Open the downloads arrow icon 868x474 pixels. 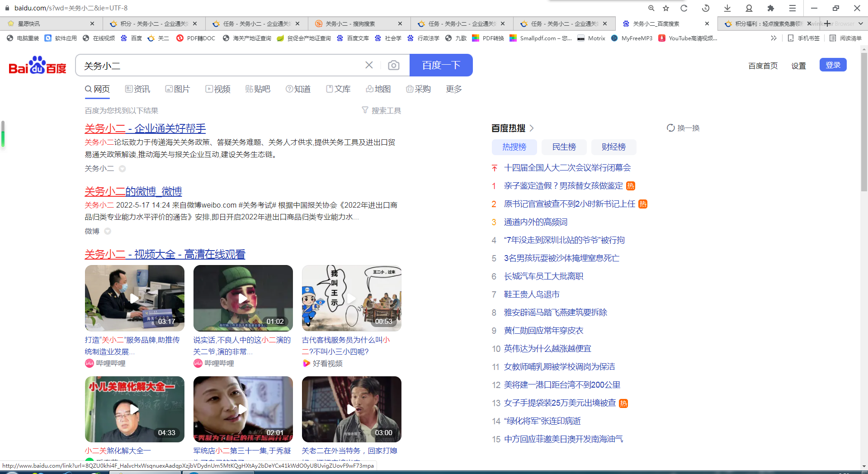[x=727, y=8]
